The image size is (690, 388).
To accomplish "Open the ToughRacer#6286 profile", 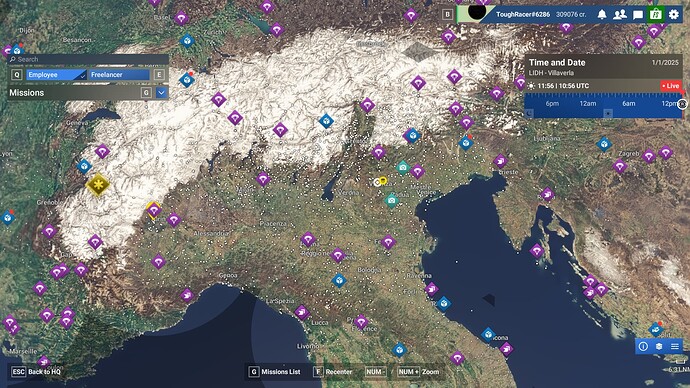I will tap(523, 15).
